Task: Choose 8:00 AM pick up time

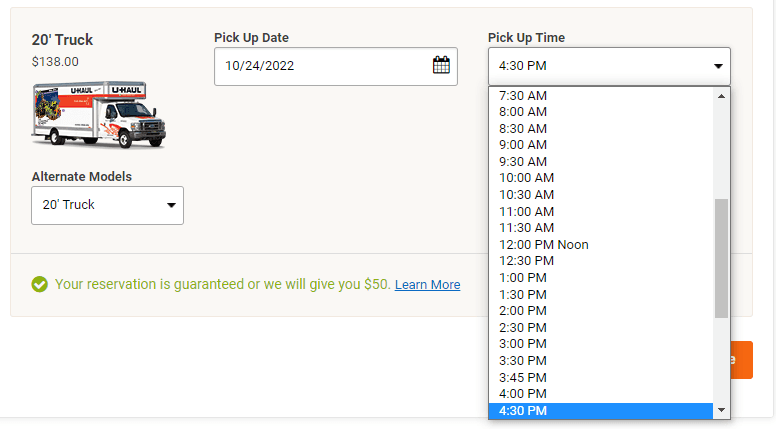Action: tap(523, 112)
